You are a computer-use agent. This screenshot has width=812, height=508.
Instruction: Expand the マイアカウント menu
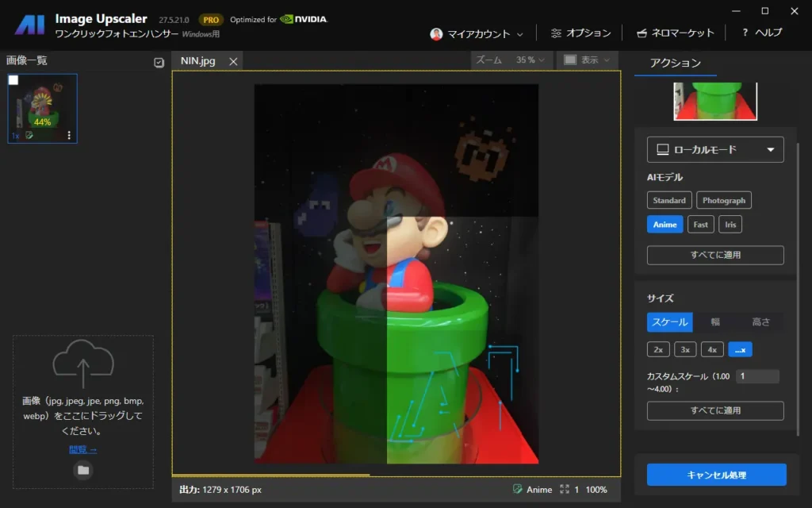477,34
